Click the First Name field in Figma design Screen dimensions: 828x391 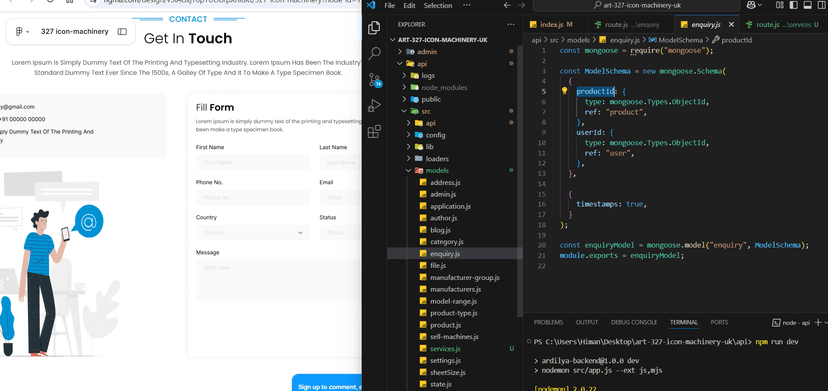pyautogui.click(x=253, y=162)
